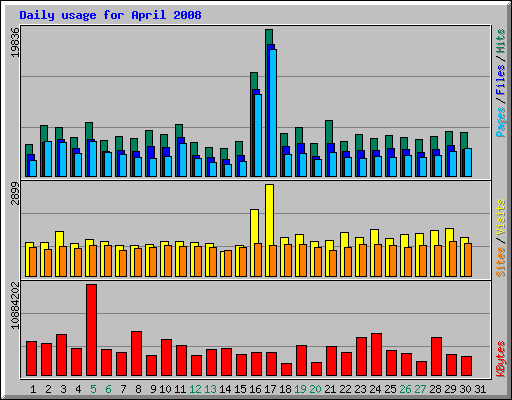Click day label 31 on the x-axis
This screenshot has width=512, height=400.
(x=480, y=389)
